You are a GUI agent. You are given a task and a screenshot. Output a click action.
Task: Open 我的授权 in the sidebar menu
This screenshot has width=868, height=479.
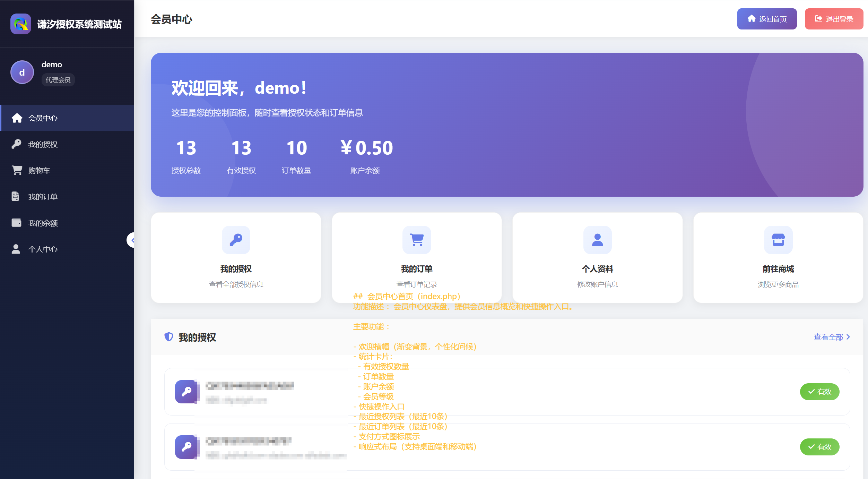tap(68, 144)
